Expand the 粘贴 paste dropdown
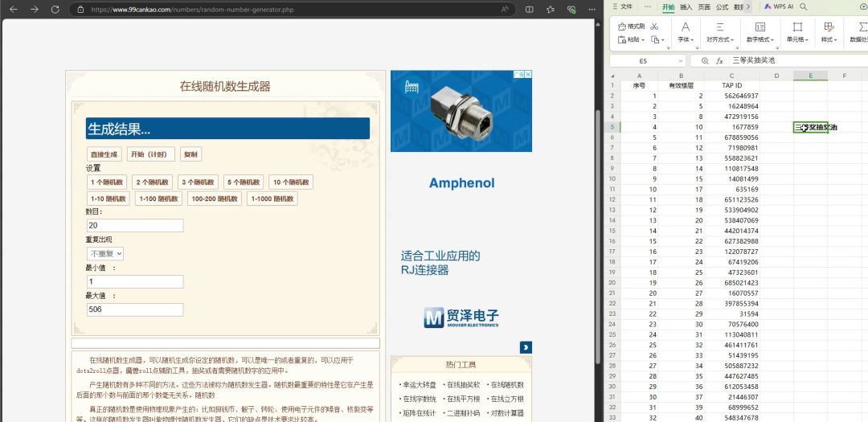This screenshot has height=422, width=868. [643, 39]
